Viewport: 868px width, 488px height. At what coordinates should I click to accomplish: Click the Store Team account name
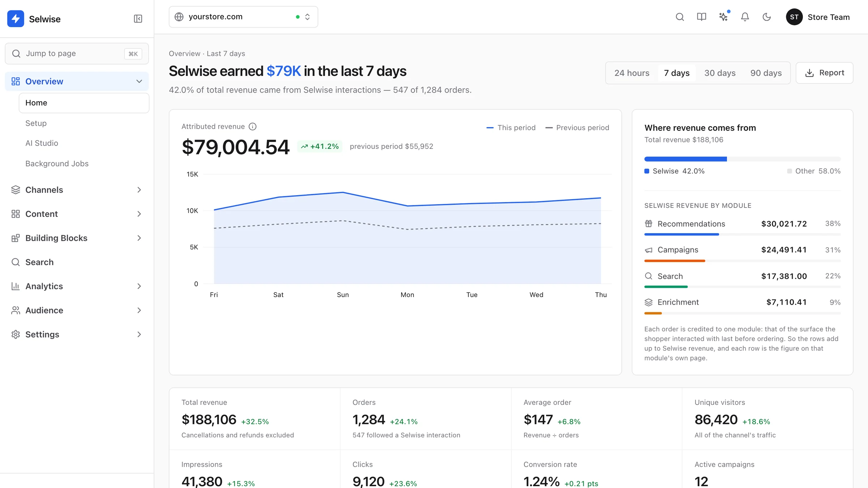pyautogui.click(x=829, y=17)
